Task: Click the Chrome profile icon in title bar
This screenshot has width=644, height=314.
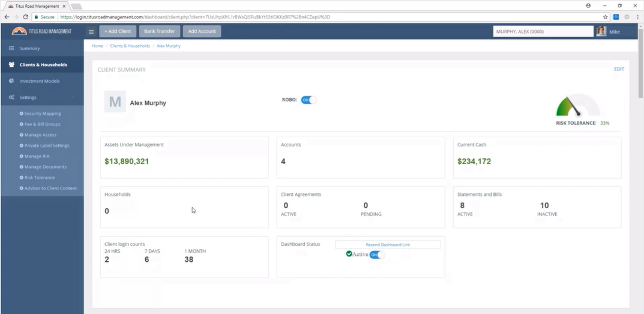Action: point(588,6)
